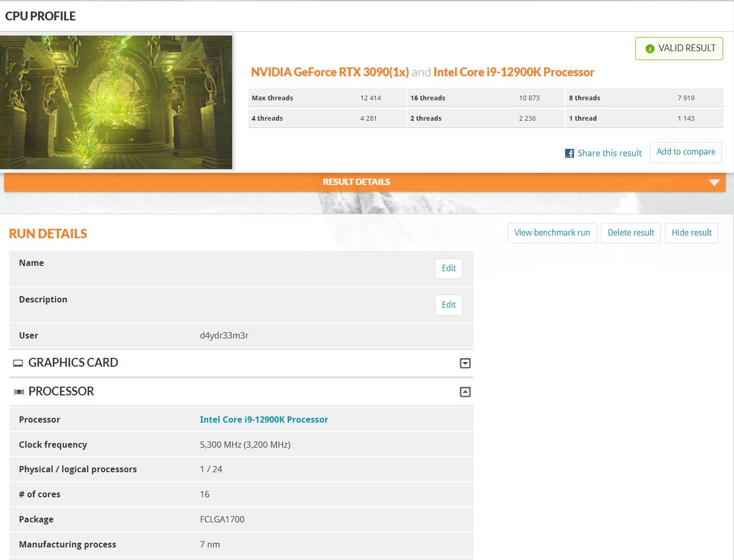Click Add to compare button
This screenshot has width=734, height=560.
point(685,152)
